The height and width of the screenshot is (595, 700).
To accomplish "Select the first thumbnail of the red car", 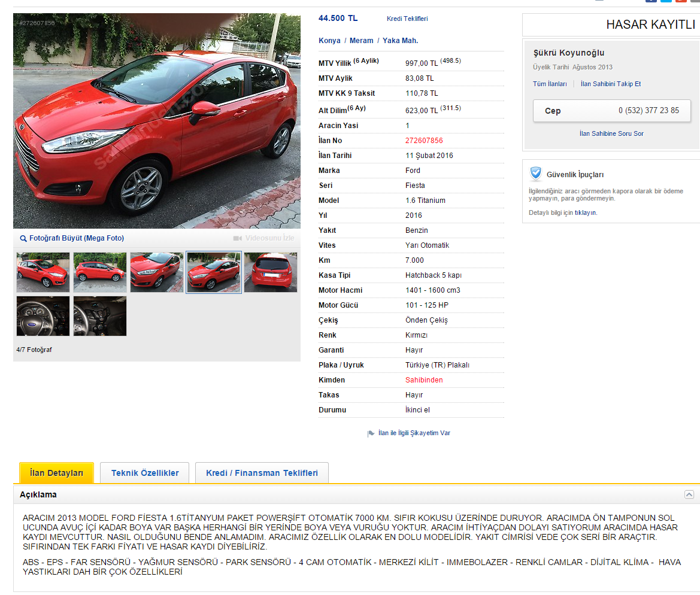I will [43, 272].
